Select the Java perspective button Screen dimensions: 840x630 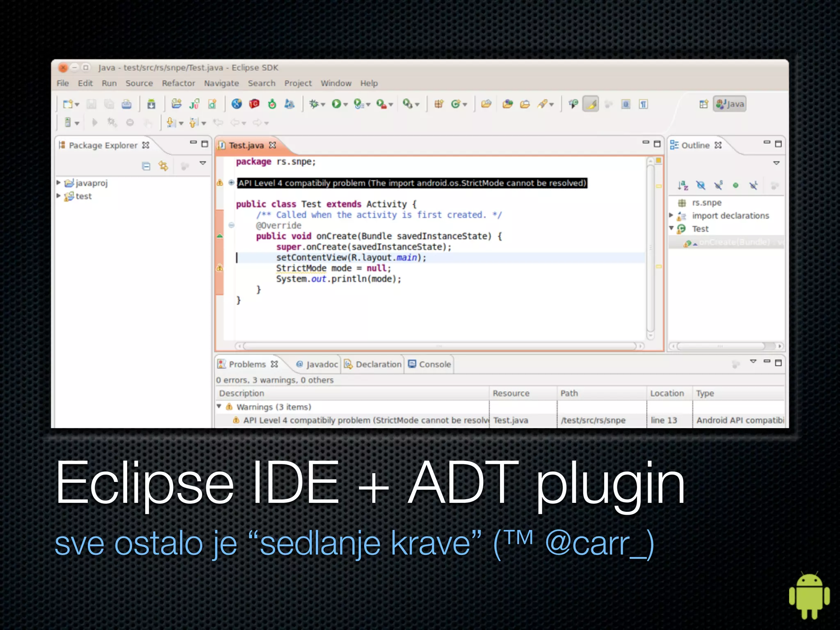(730, 104)
